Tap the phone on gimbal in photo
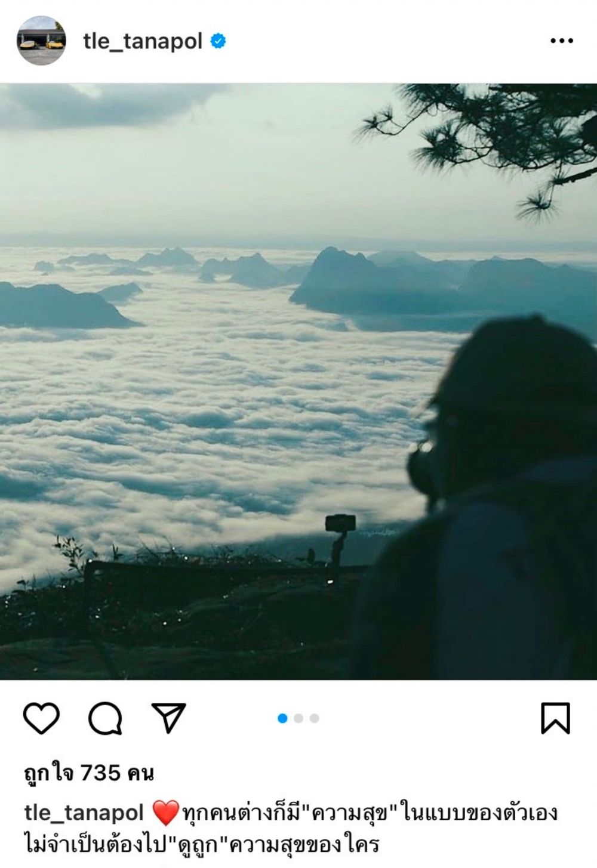Viewport: 597px width, 868px height. click(340, 537)
